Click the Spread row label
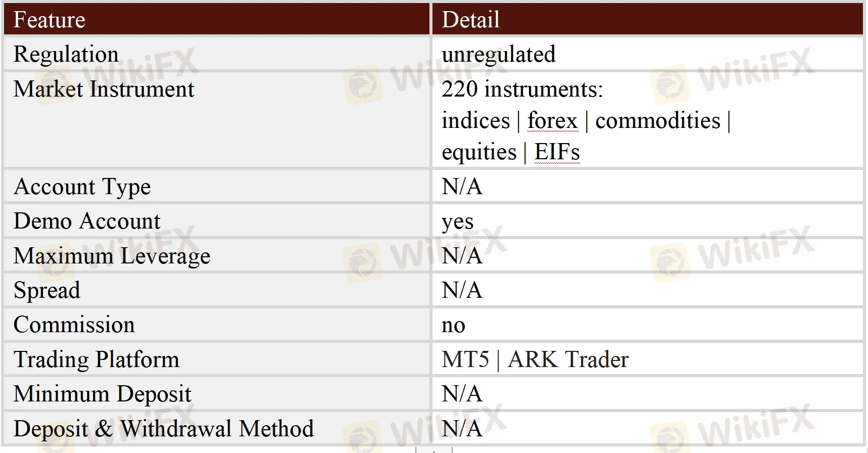This screenshot has width=868, height=453. tap(47, 290)
